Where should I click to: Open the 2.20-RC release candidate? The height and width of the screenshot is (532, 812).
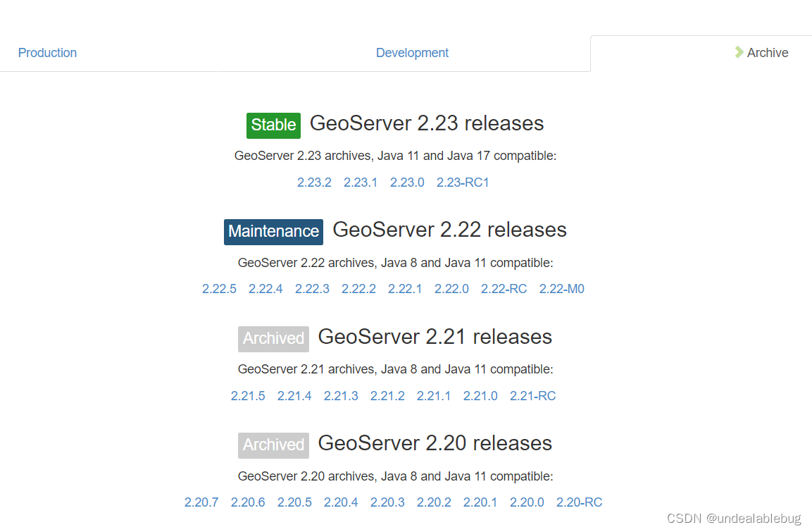pyautogui.click(x=579, y=502)
